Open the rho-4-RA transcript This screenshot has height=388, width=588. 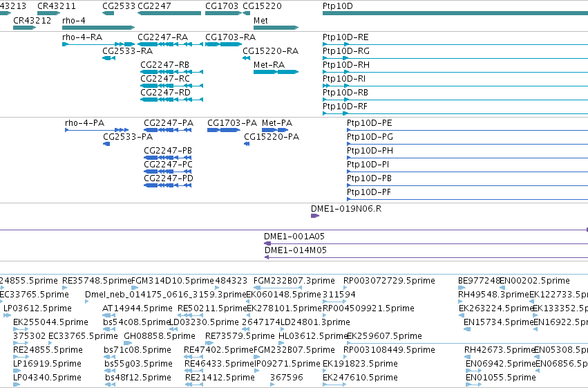82,37
